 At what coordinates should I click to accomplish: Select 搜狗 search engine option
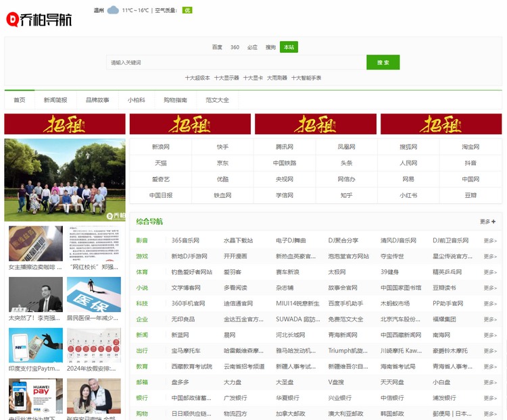tap(270, 47)
